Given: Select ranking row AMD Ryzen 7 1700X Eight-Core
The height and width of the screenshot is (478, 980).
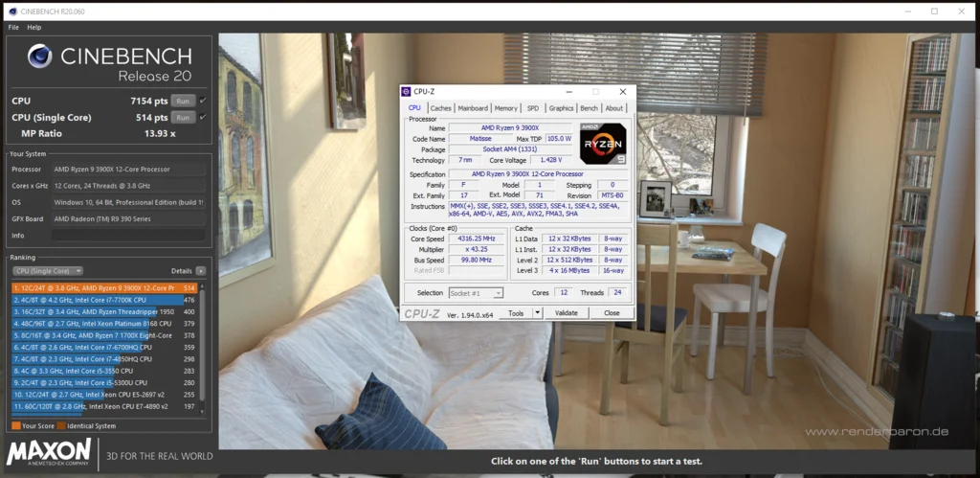Looking at the screenshot, I should (104, 335).
